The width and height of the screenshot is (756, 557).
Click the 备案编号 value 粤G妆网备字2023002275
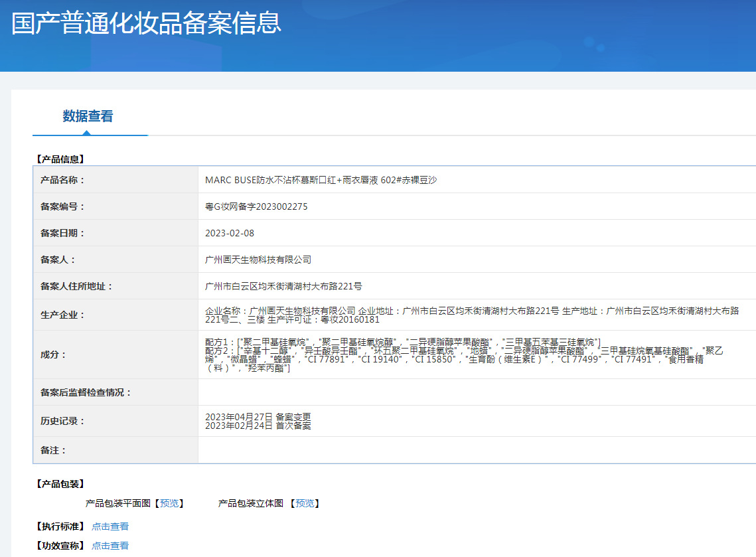256,206
